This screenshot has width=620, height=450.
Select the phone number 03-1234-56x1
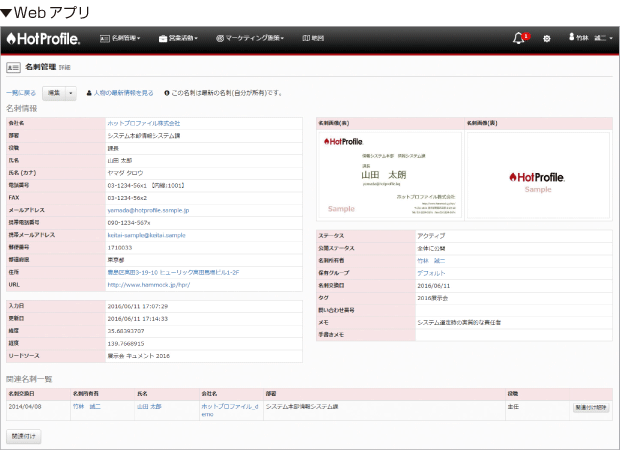click(x=127, y=185)
